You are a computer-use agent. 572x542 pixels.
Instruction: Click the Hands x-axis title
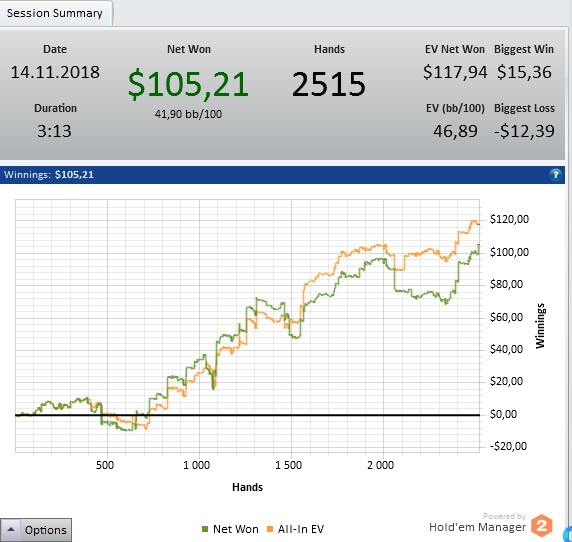pyautogui.click(x=247, y=487)
